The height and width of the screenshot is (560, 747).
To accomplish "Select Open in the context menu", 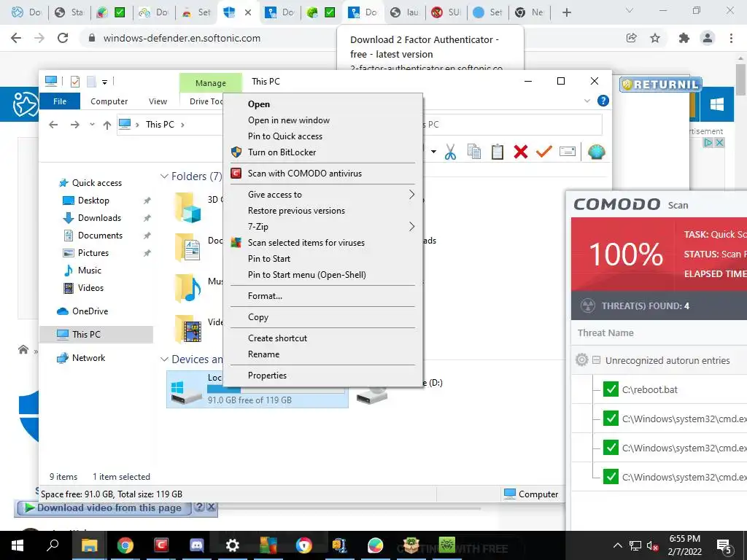I will [322, 104].
